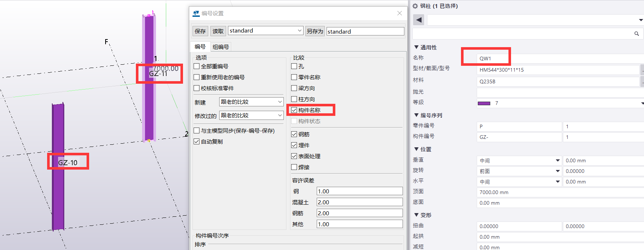
Task: Click the 底面 field 0.00 mm
Action: 560,203
